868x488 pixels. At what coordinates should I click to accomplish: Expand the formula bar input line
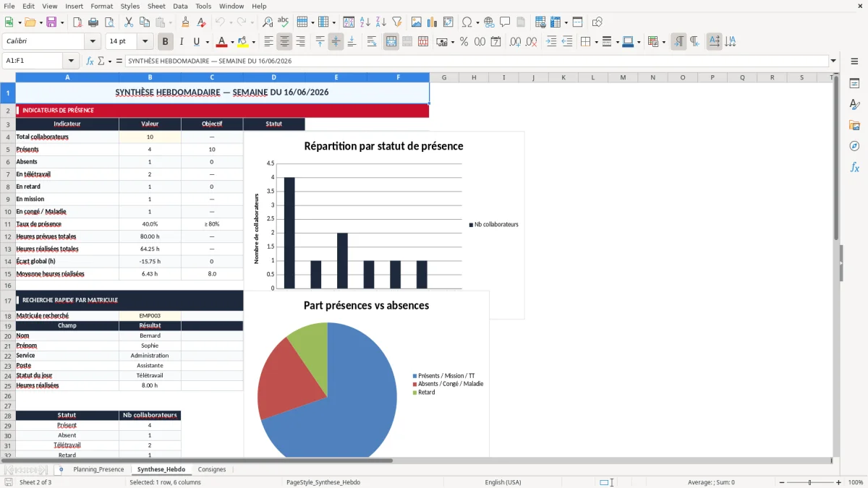[x=834, y=61]
